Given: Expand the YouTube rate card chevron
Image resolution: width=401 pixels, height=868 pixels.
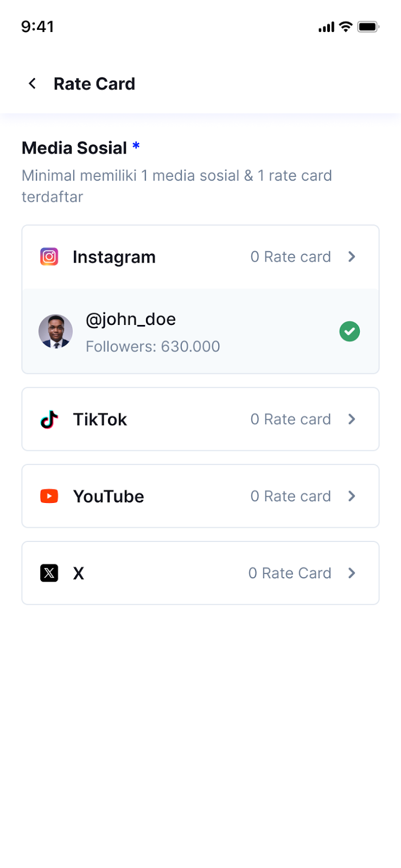Looking at the screenshot, I should tap(352, 496).
